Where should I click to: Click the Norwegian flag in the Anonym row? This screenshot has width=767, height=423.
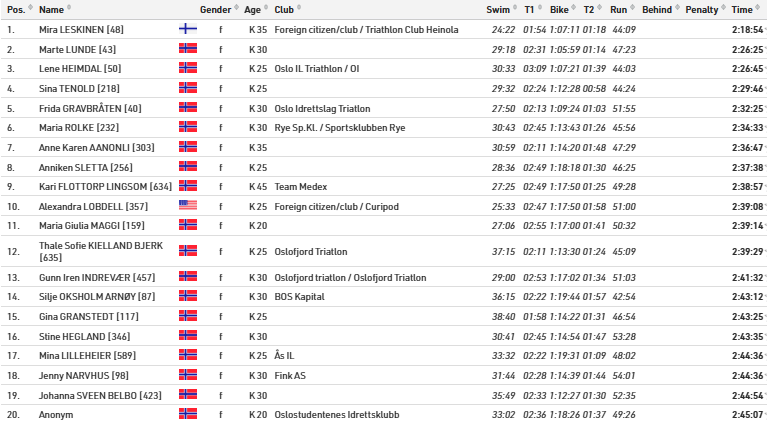187,414
